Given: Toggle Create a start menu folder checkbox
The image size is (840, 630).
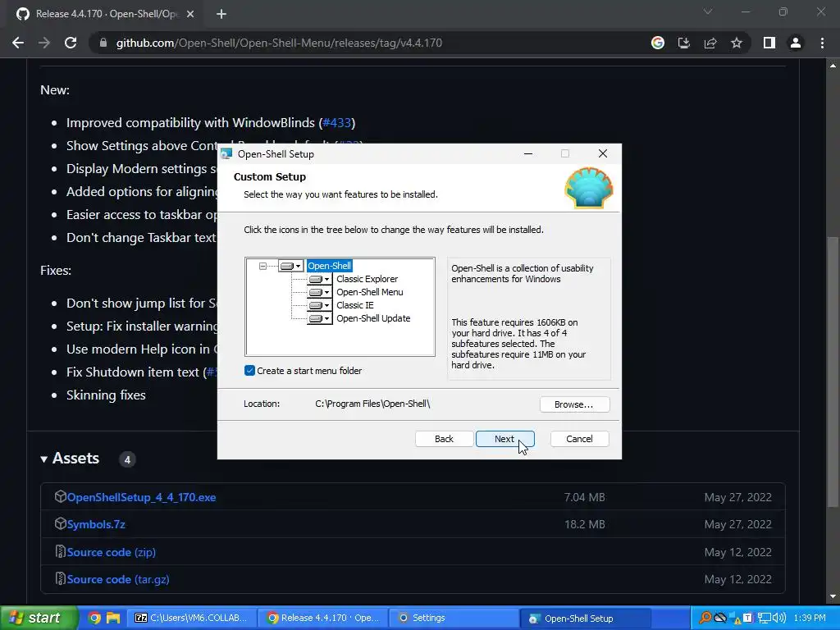Looking at the screenshot, I should click(x=249, y=371).
